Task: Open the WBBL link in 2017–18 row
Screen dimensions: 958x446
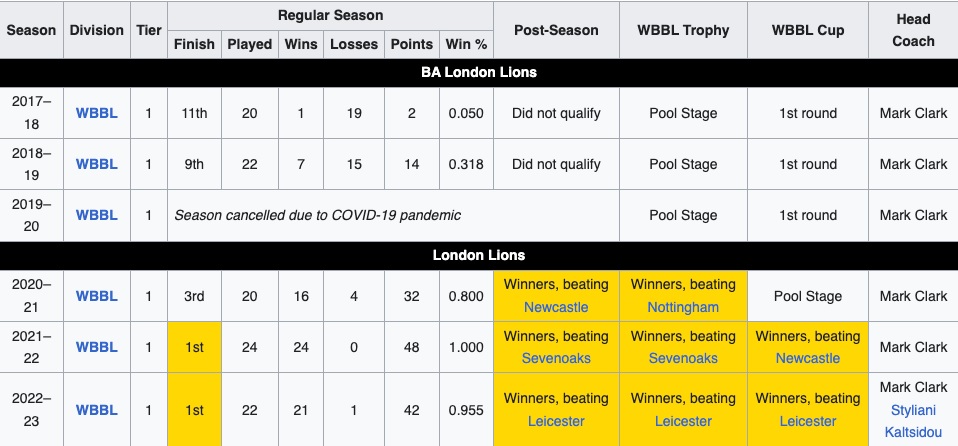Action: (97, 113)
